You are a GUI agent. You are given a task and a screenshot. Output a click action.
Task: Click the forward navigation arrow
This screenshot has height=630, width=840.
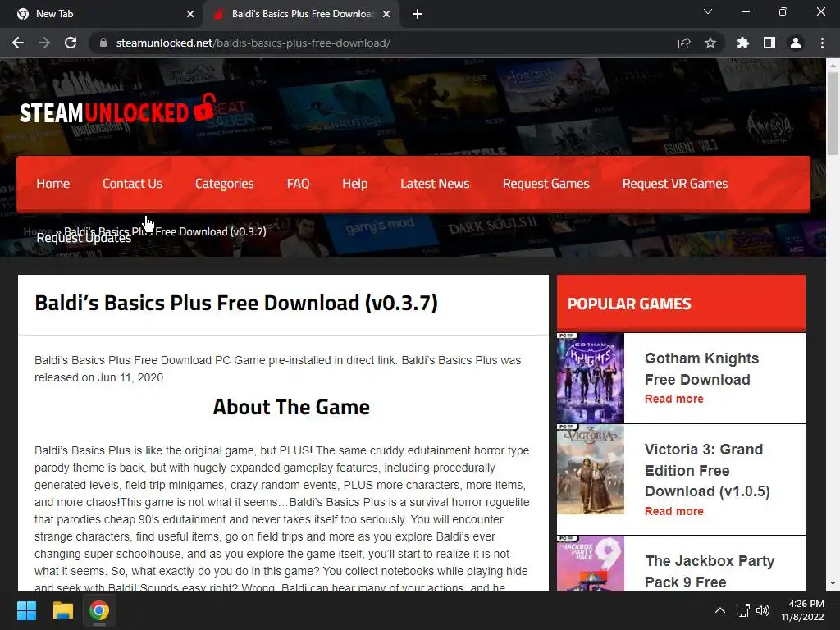(44, 43)
